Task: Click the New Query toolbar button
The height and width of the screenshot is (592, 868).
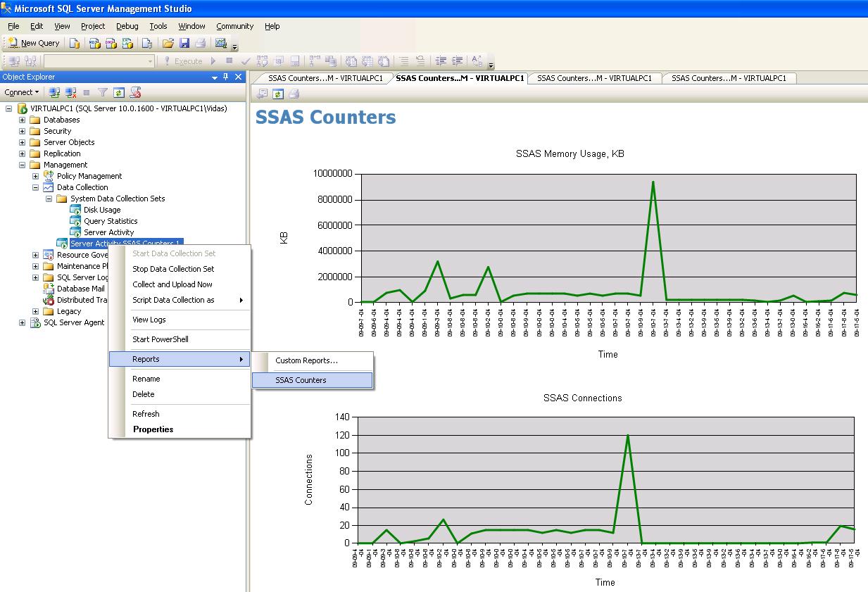Action: pos(34,43)
